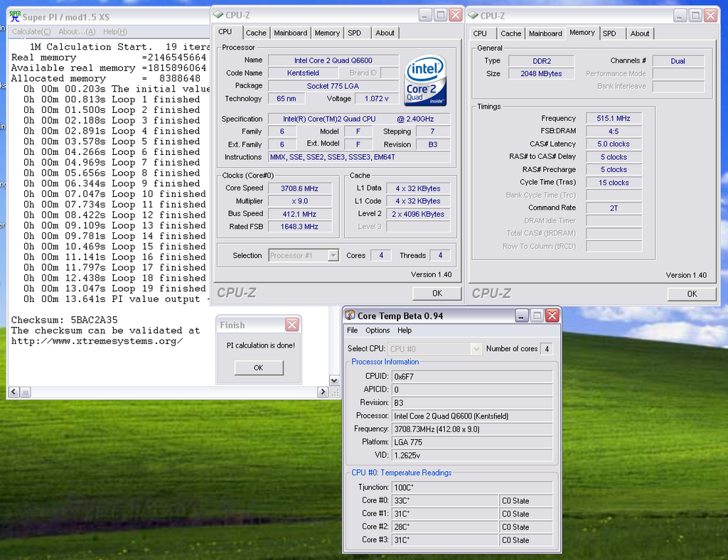Click the Command Rate 2T value

point(614,208)
